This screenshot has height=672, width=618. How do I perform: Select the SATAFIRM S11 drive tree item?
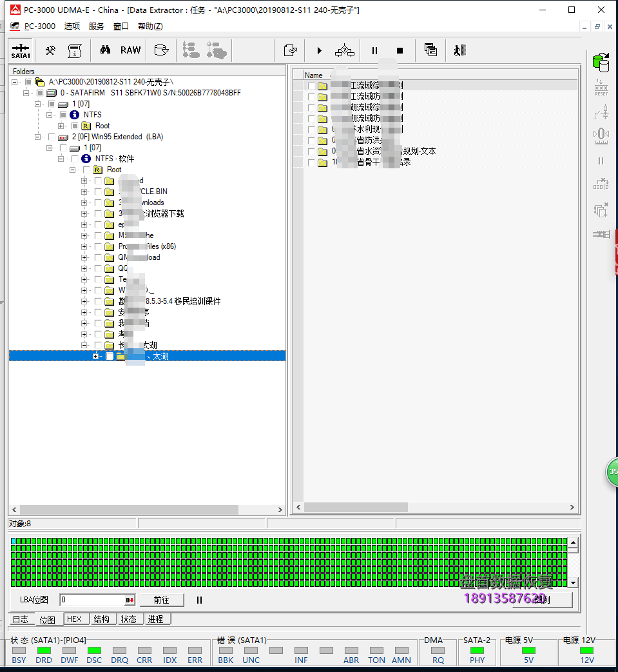(150, 93)
